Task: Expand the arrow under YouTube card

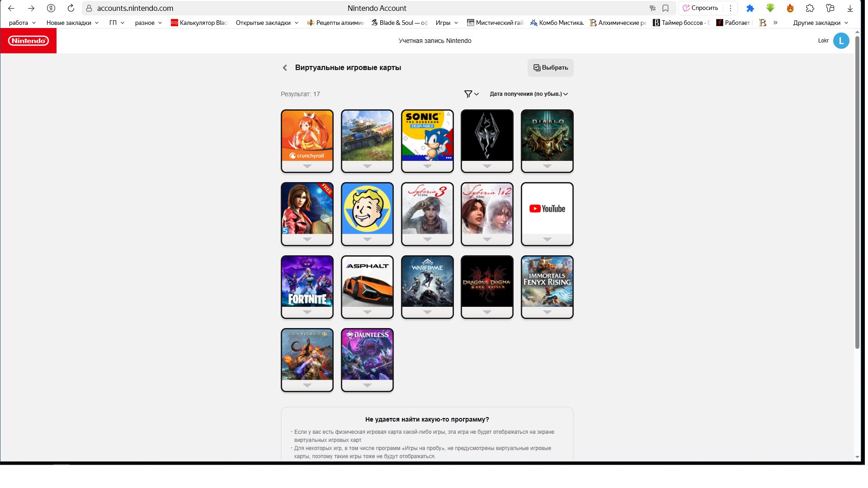Action: [547, 239]
